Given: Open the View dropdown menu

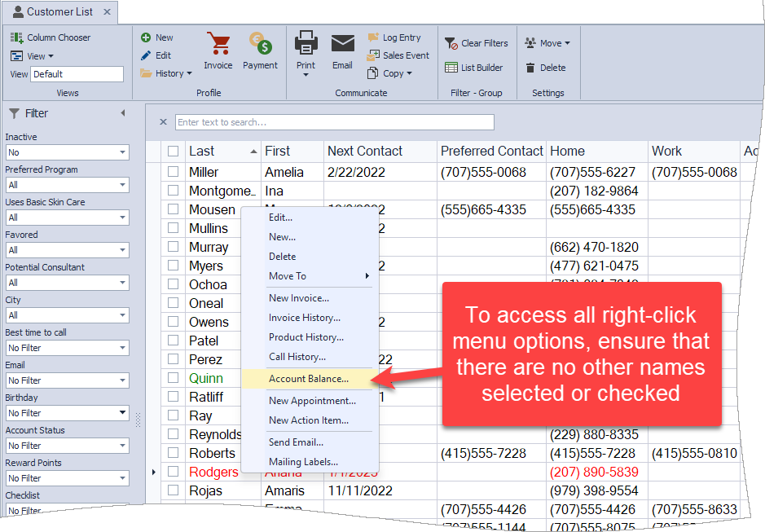Looking at the screenshot, I should pos(33,56).
